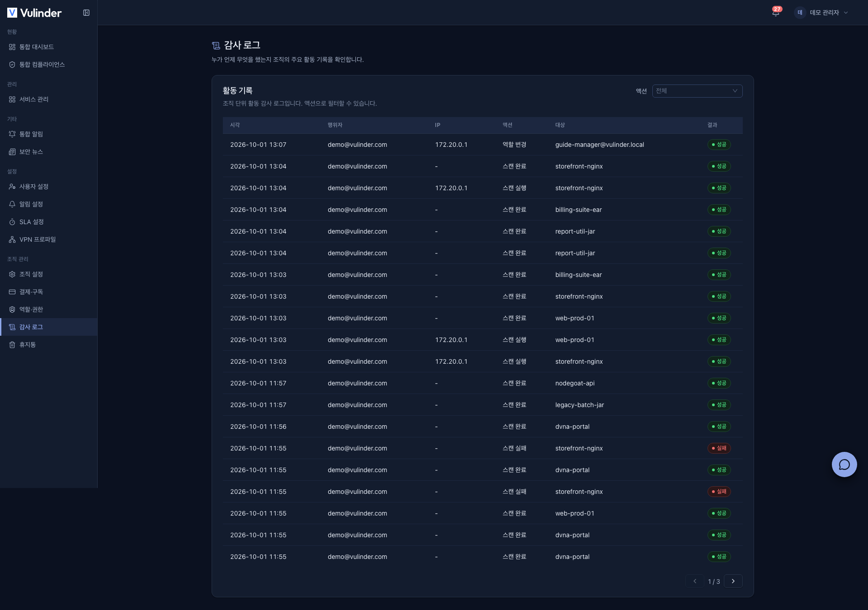
Task: Open 역할·권한 in the sidebar
Action: (x=48, y=310)
